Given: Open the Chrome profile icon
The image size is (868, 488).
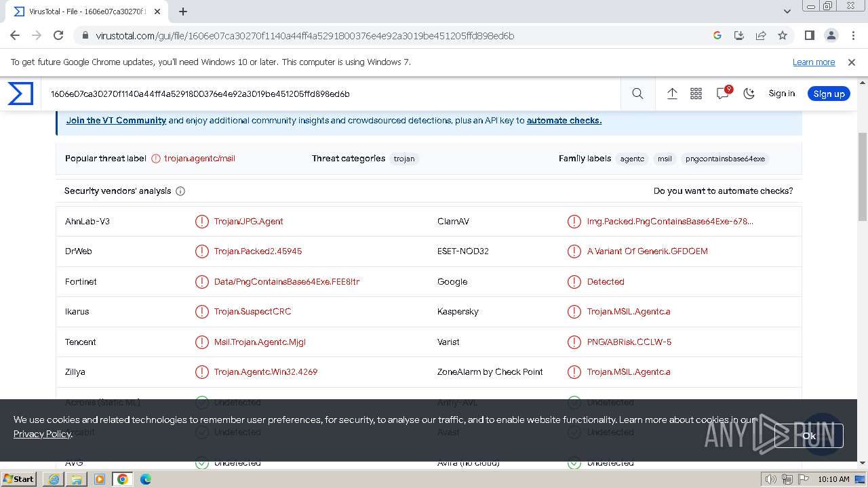Looking at the screenshot, I should tap(831, 35).
